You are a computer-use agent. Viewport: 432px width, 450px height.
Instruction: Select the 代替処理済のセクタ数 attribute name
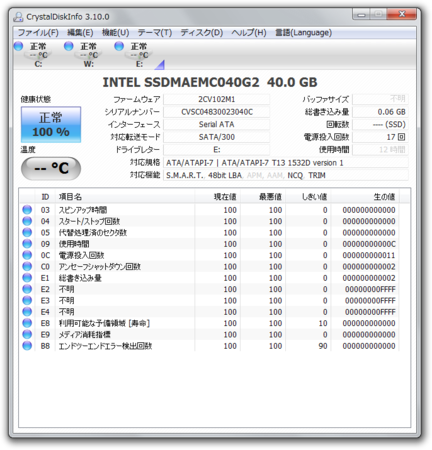(93, 233)
